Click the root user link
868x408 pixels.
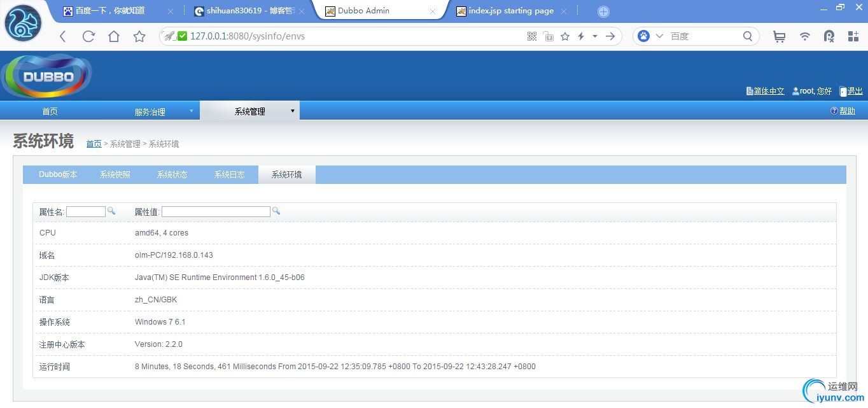811,91
